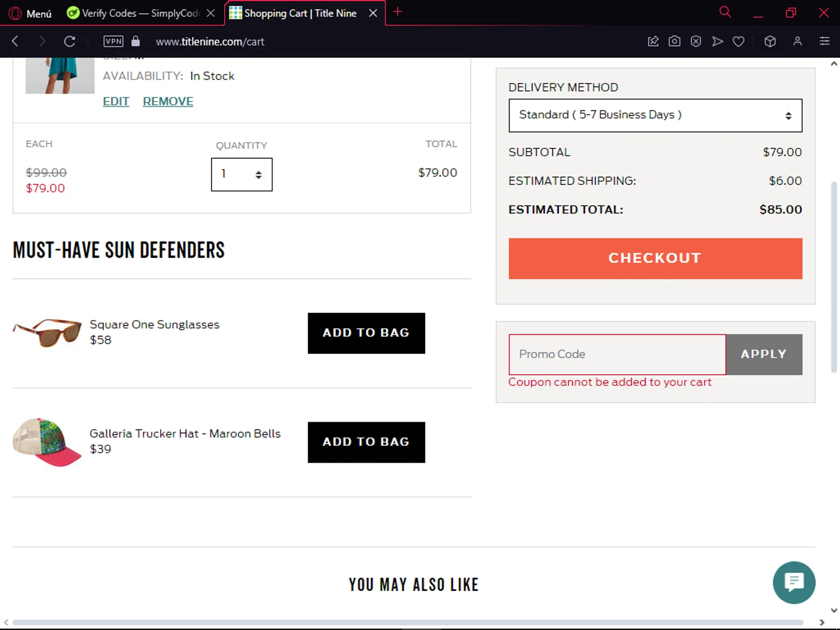Click the tab search magnifier icon
Screen dimensions: 840x630
click(725, 12)
